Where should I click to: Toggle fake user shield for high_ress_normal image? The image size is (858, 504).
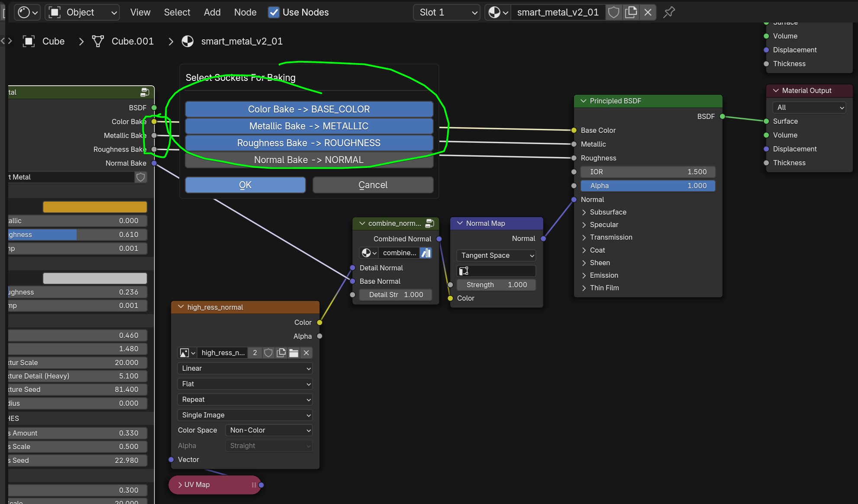pos(268,353)
